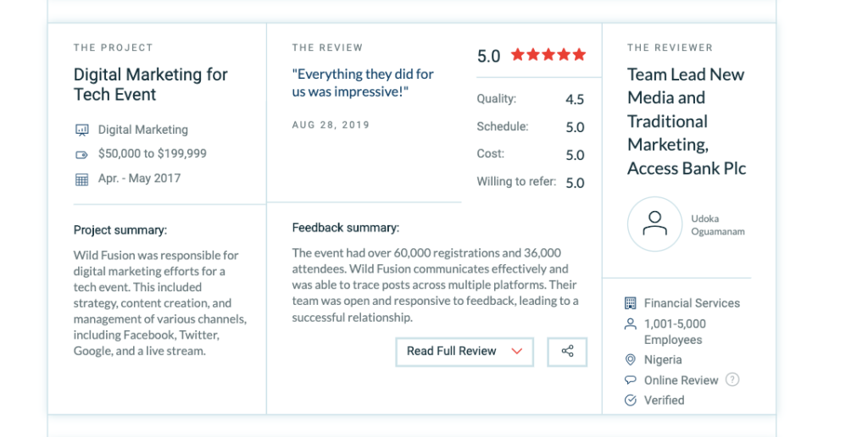This screenshot has height=437, width=868.
Task: Click the share icon button
Action: tap(567, 351)
